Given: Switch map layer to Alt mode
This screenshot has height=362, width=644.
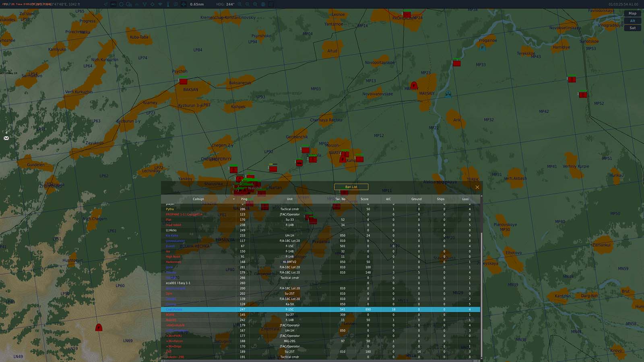Looking at the screenshot, I should (x=632, y=21).
